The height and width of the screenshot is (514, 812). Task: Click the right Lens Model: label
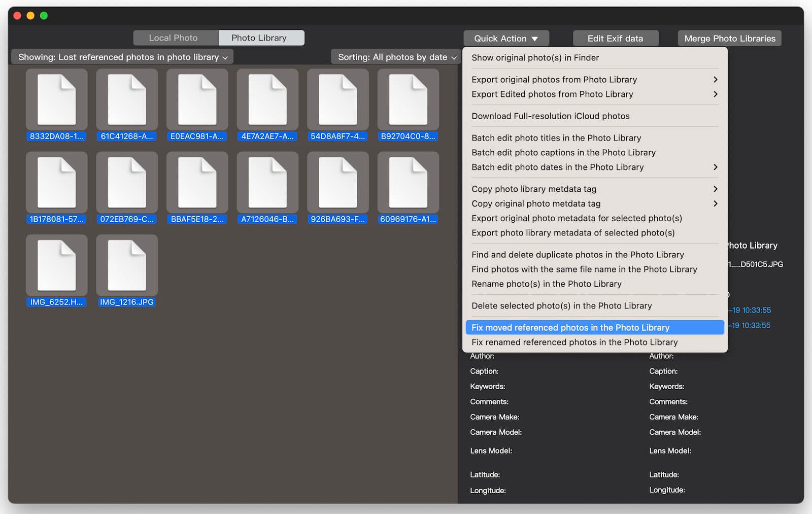[670, 451]
